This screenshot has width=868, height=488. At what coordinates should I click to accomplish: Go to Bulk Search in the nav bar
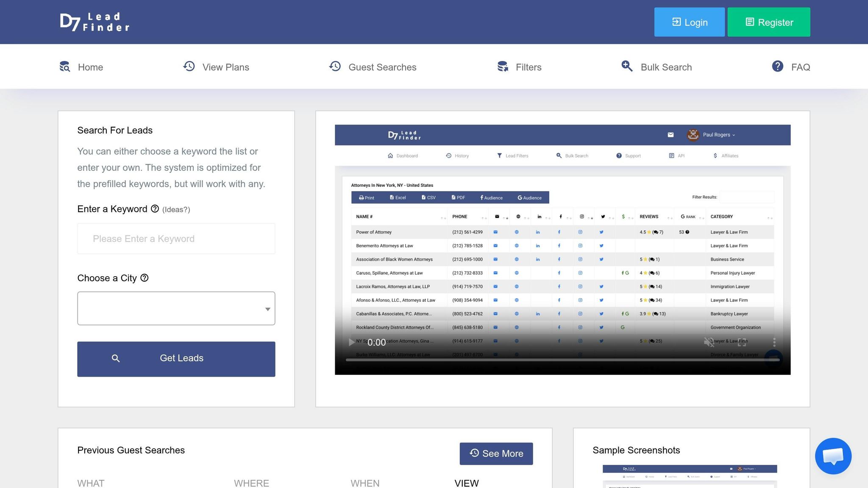click(x=657, y=67)
